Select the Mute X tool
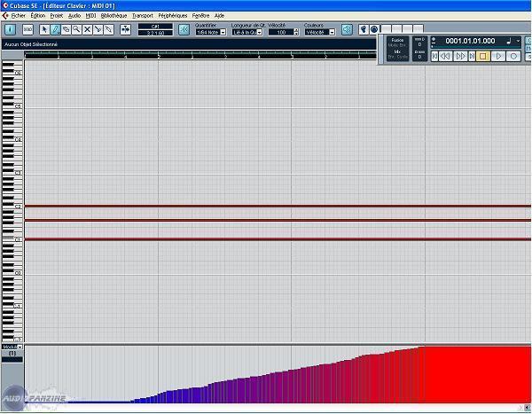532x414 pixels. (87, 30)
